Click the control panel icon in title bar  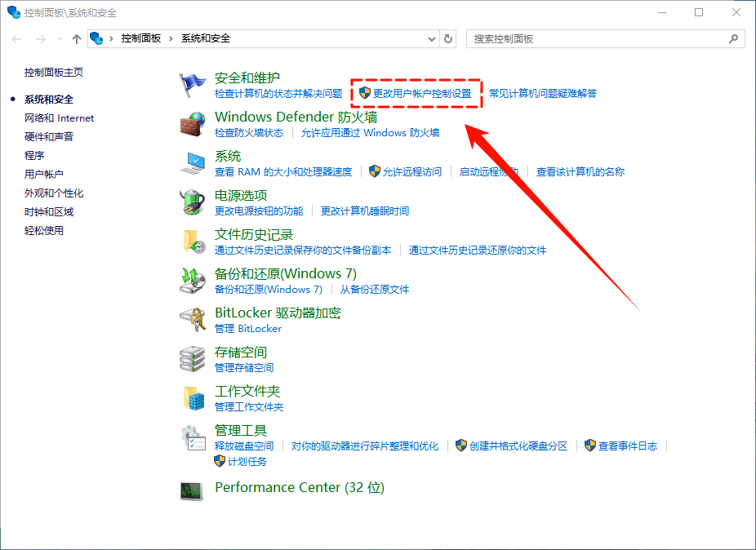pos(14,12)
